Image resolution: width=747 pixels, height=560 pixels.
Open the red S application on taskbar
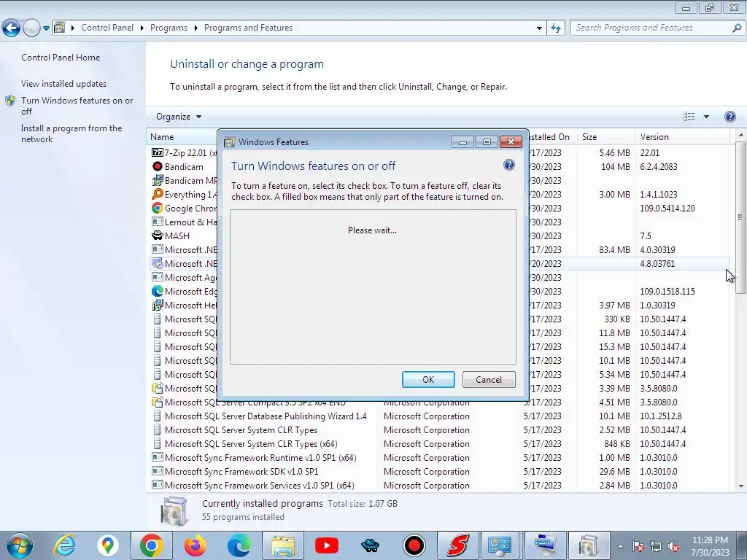pos(458,545)
